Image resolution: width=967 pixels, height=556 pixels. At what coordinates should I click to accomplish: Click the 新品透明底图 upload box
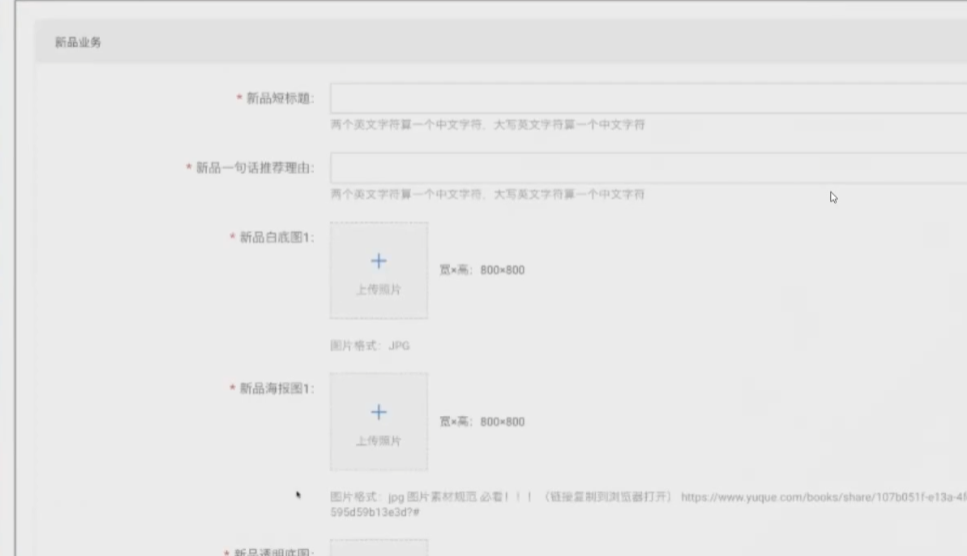coord(378,548)
